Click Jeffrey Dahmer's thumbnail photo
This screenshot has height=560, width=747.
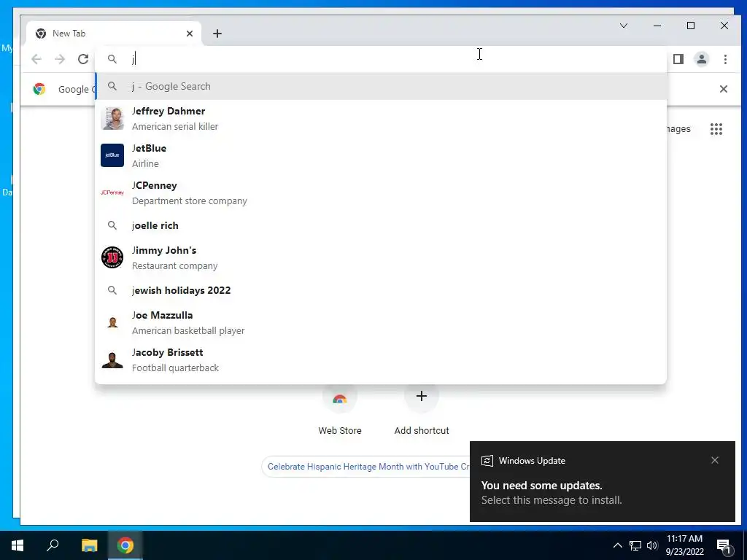click(x=112, y=118)
